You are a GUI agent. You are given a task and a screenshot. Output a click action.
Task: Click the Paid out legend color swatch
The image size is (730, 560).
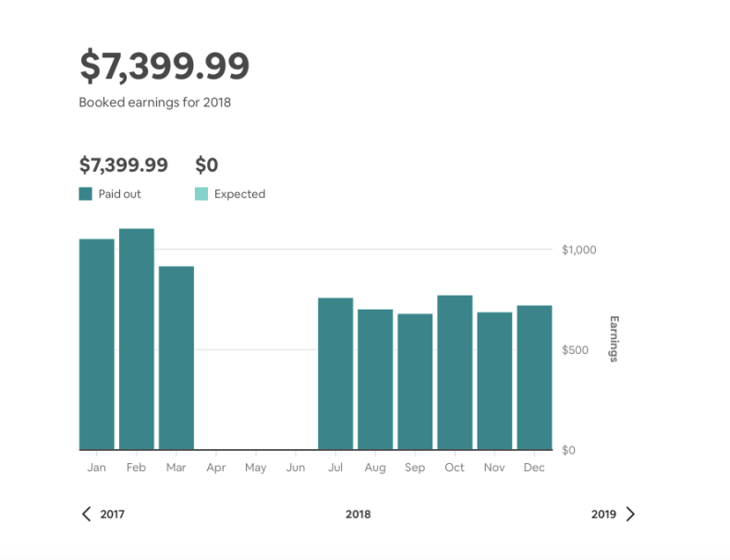click(86, 194)
